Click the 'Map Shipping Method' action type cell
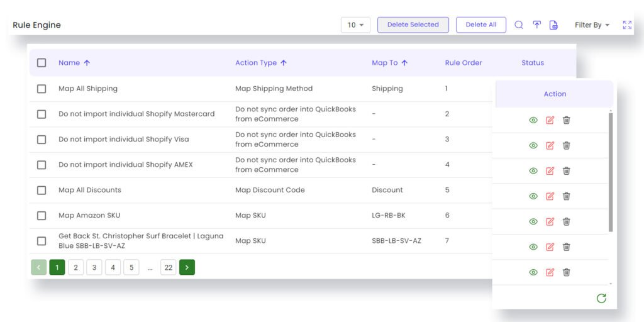This screenshot has height=322, width=644. pos(274,89)
